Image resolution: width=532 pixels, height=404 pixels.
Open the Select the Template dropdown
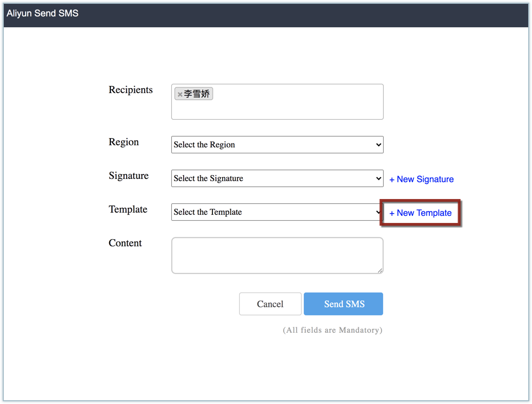[276, 212]
